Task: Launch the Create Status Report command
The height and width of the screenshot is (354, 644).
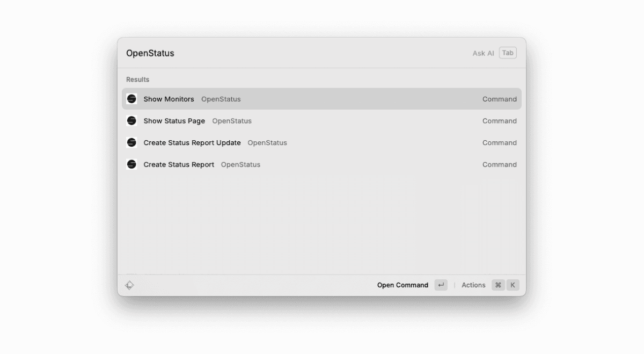Action: point(179,164)
